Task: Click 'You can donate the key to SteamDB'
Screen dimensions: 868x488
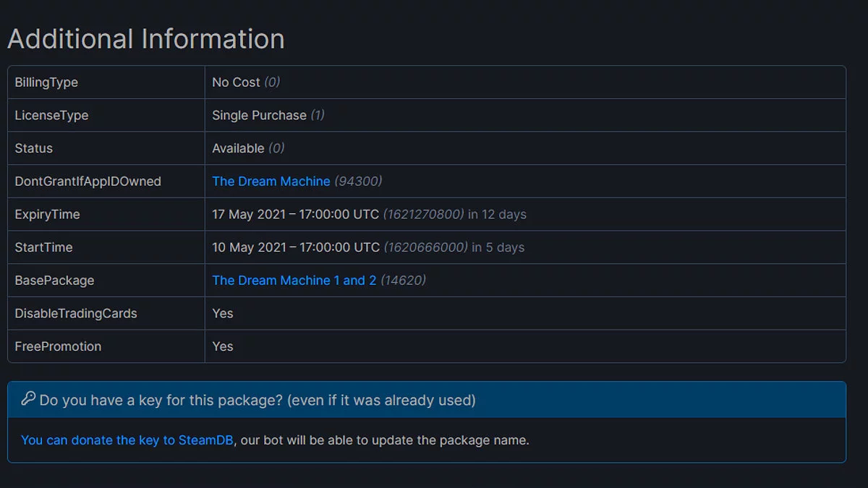Action: click(127, 440)
